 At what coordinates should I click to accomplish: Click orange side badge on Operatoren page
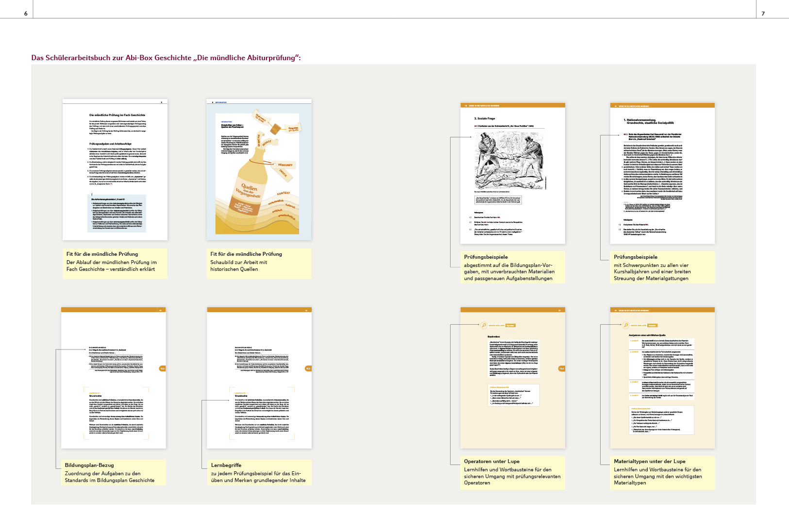tap(561, 368)
